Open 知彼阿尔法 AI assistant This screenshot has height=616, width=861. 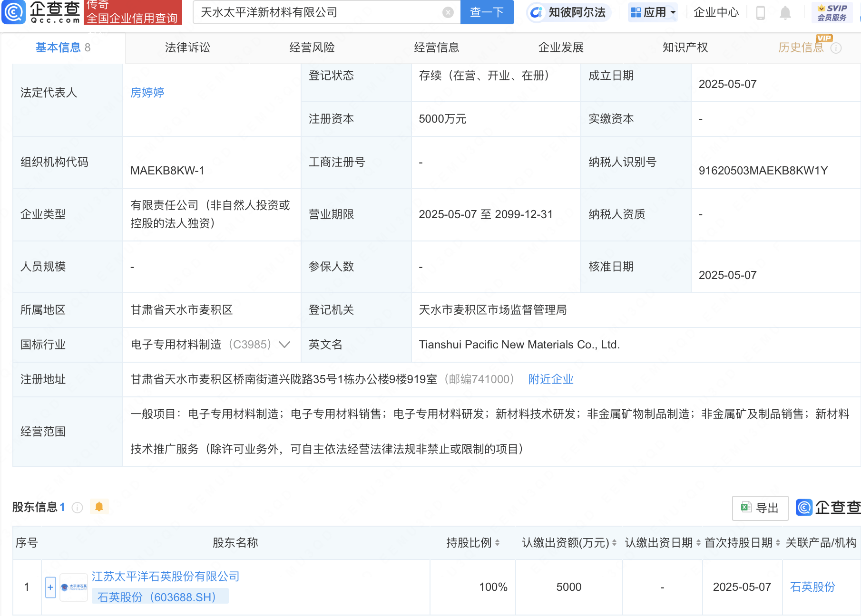pyautogui.click(x=569, y=12)
